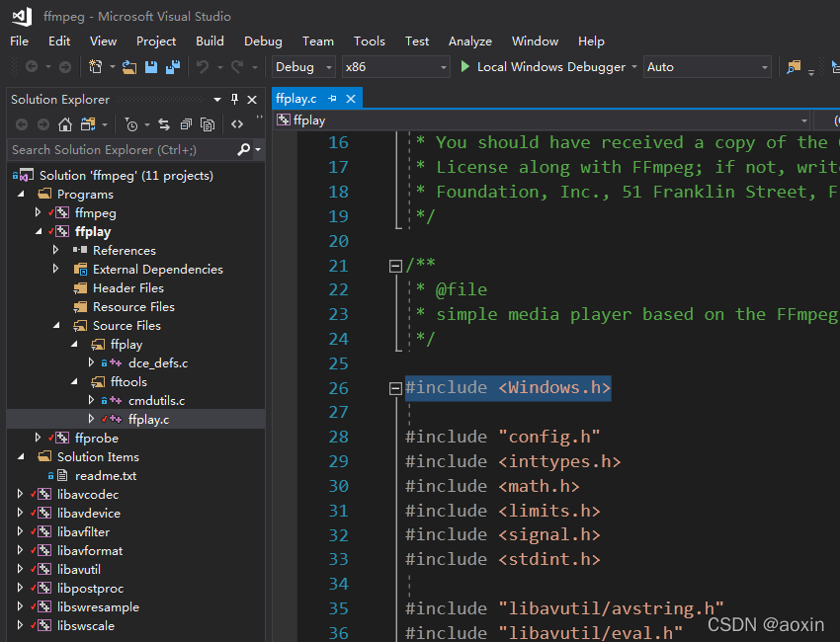Click the Collapse All icon
The image size is (840, 642).
pyautogui.click(x=186, y=124)
